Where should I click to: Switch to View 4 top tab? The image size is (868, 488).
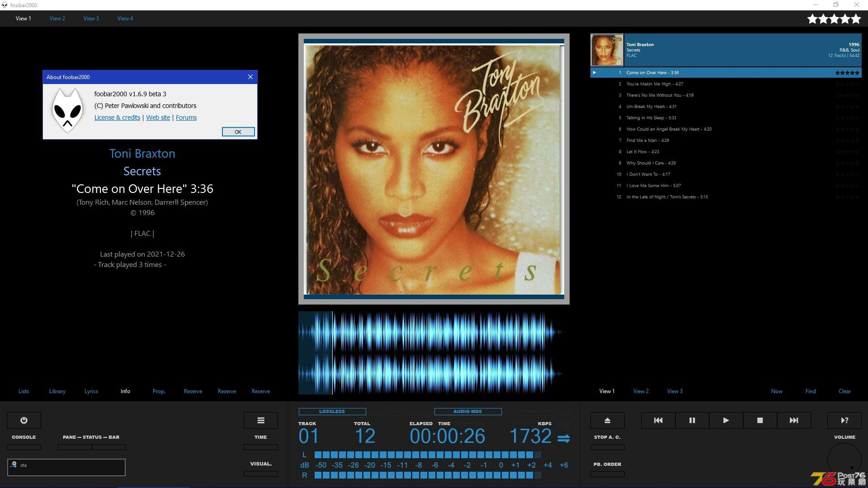pos(125,19)
